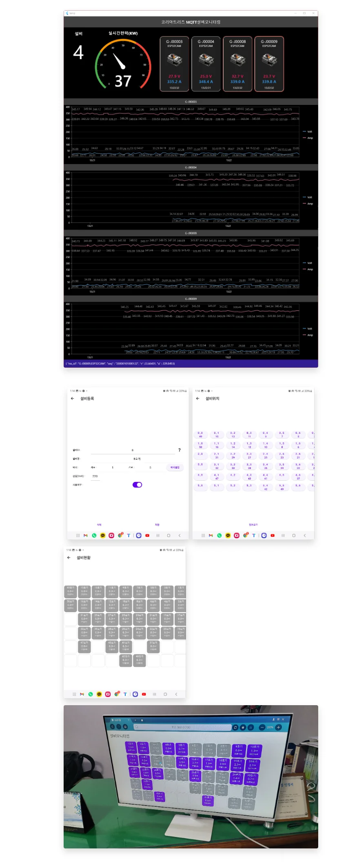Screen dimensions: 359x868
Task: Open the T app in 설비현황 taskbar
Action: (x=125, y=694)
